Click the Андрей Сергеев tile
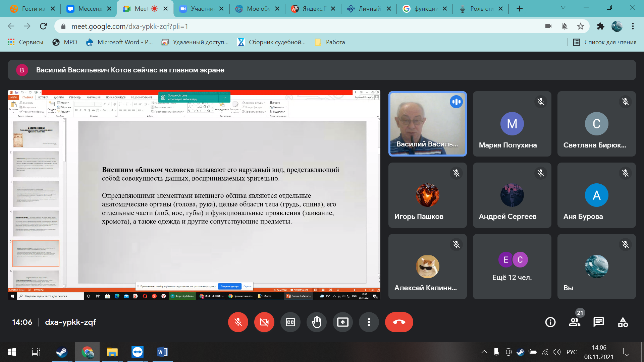Image resolution: width=644 pixels, height=362 pixels. (x=512, y=195)
